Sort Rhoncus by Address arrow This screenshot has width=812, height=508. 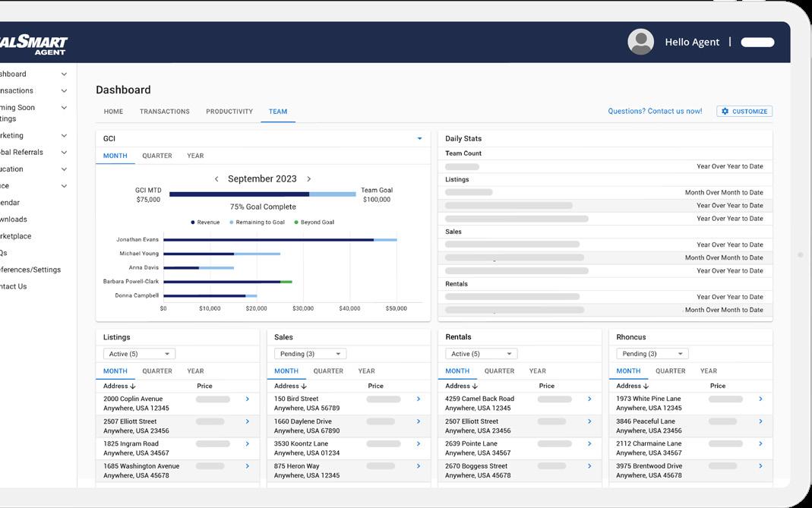(646, 387)
